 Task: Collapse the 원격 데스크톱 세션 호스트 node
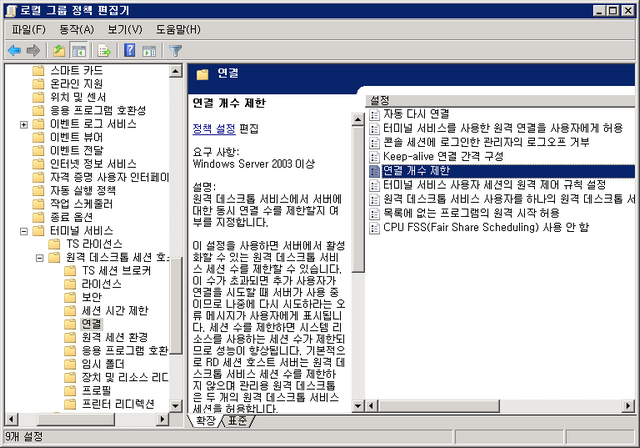[40, 258]
